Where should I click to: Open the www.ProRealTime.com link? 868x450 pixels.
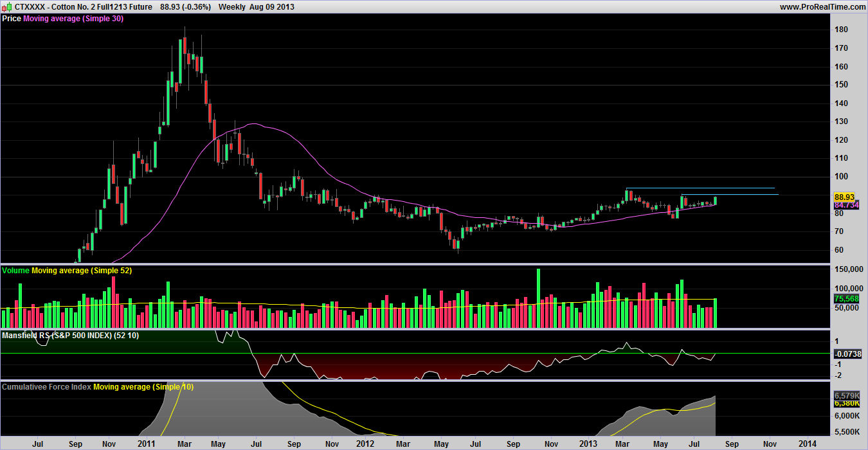[822, 6]
